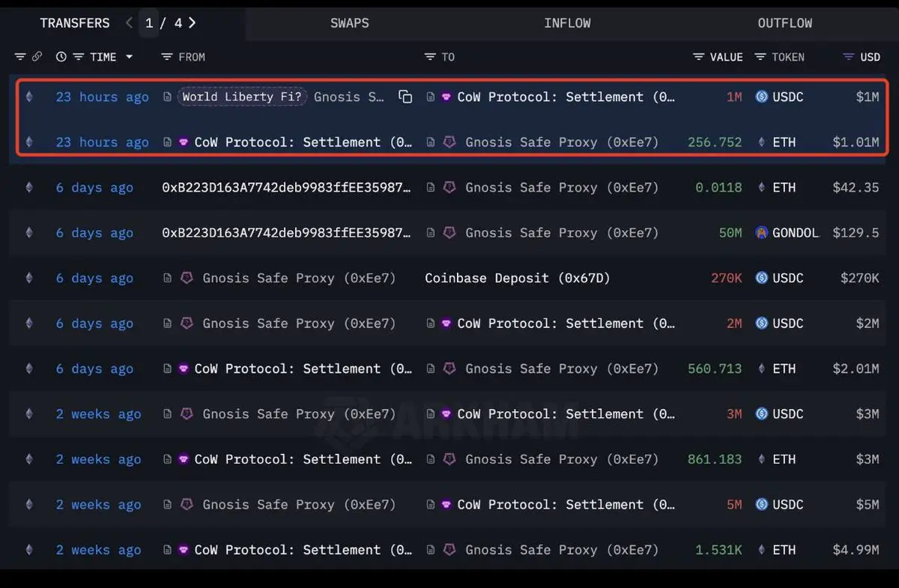
Task: Switch to the INFLOW tab
Action: [567, 23]
